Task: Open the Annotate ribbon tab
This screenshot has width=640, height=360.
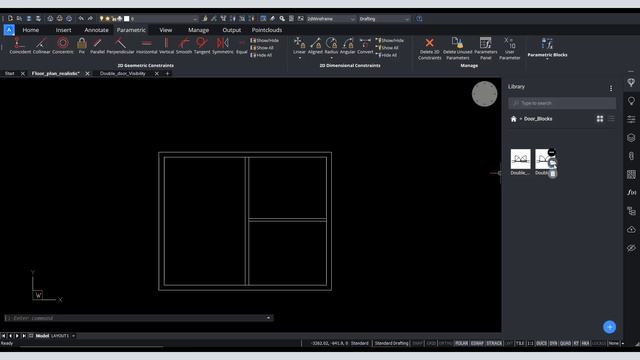Action: click(96, 30)
